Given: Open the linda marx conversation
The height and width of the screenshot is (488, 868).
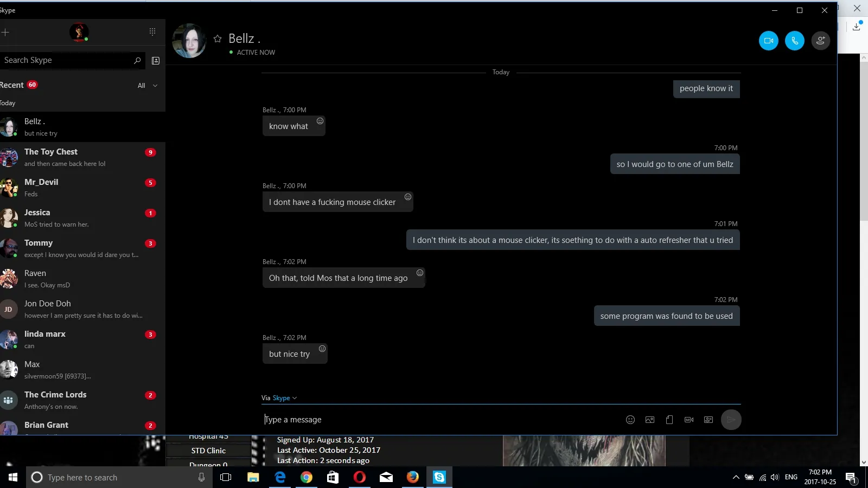Looking at the screenshot, I should coord(82,339).
